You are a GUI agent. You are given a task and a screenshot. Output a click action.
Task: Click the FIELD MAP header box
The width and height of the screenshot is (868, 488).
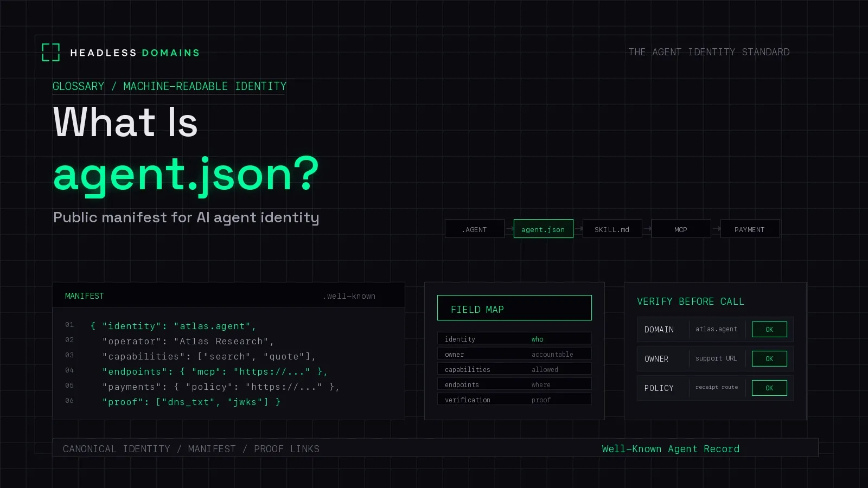pos(514,308)
